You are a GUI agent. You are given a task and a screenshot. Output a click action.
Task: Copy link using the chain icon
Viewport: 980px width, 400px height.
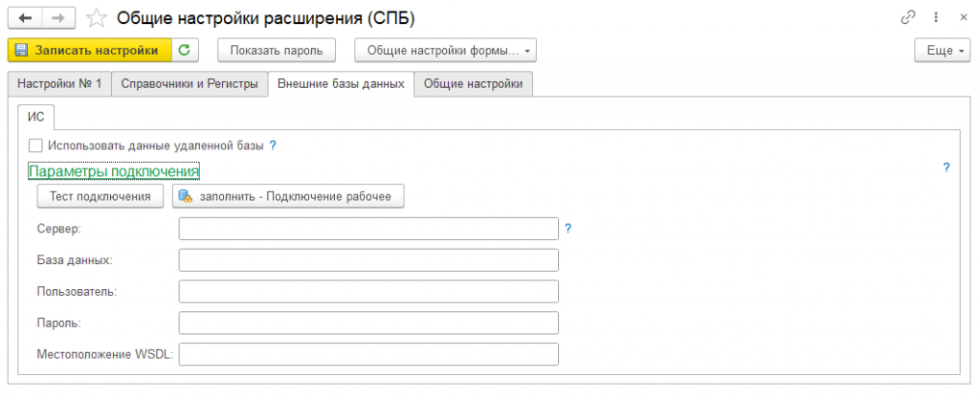point(908,18)
